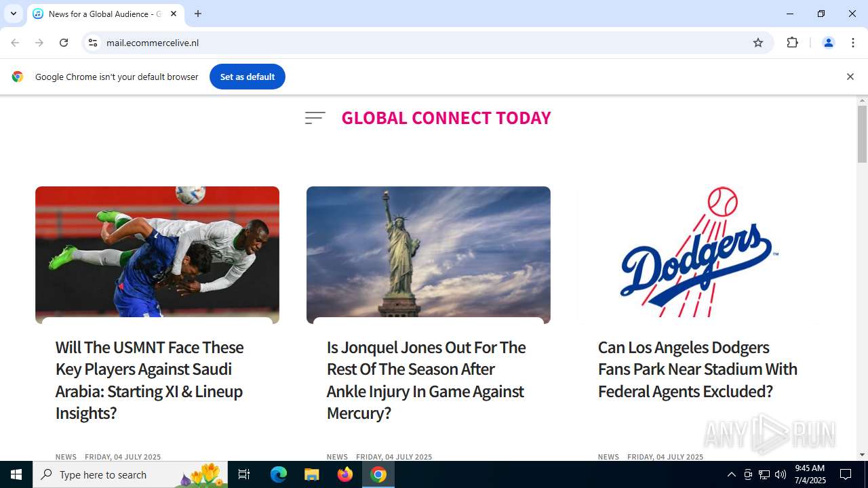Select the News for a Global Audience tab
The image size is (868, 488).
105,14
